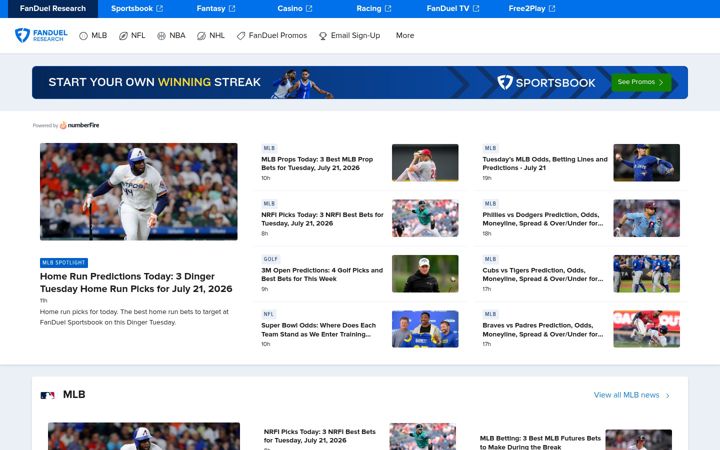The image size is (720, 450).
Task: Open the FanDuel TV top tab
Action: point(453,9)
